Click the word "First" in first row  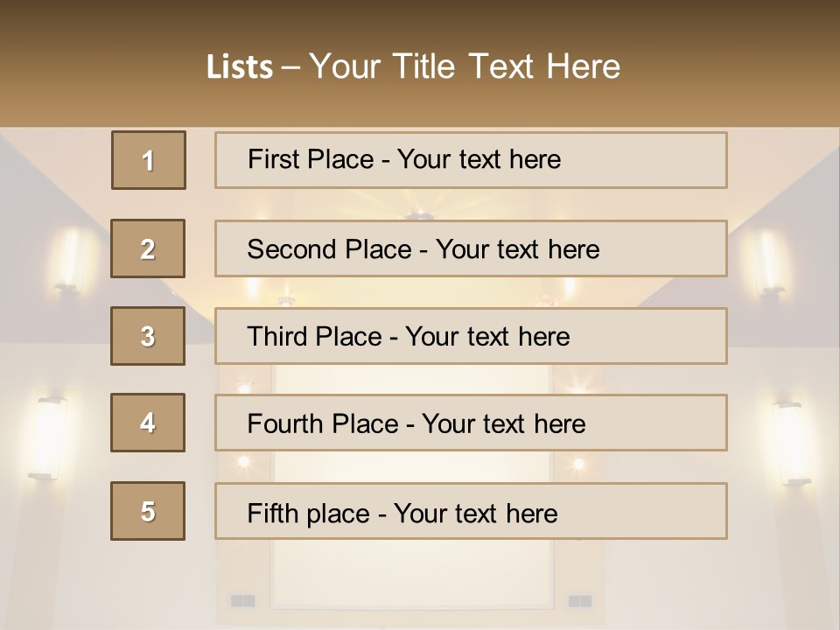[265, 159]
